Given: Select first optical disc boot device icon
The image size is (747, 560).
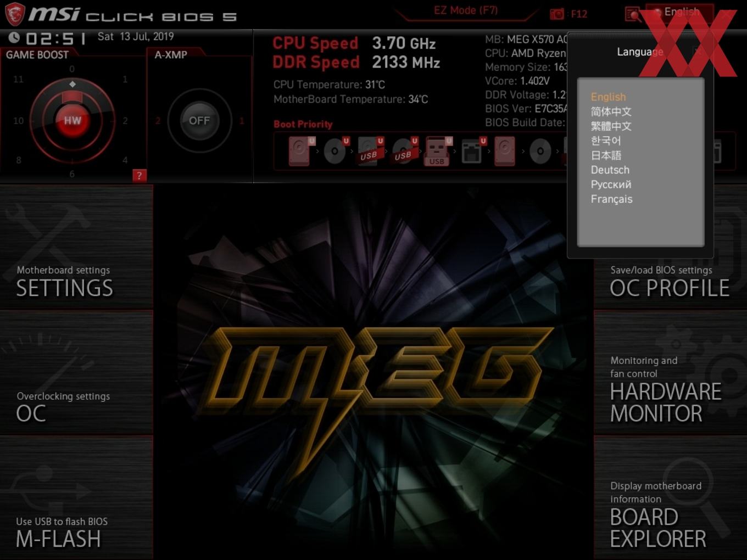Looking at the screenshot, I should [336, 151].
